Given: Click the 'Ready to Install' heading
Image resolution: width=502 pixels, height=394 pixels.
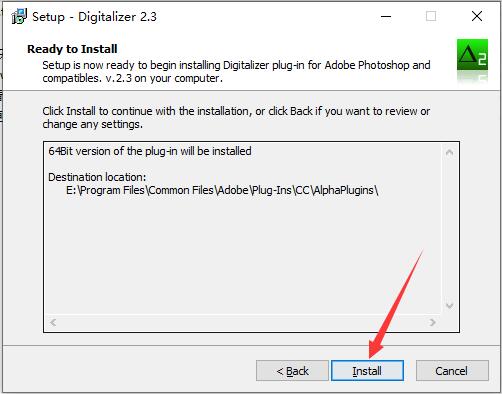Looking at the screenshot, I should [x=72, y=49].
